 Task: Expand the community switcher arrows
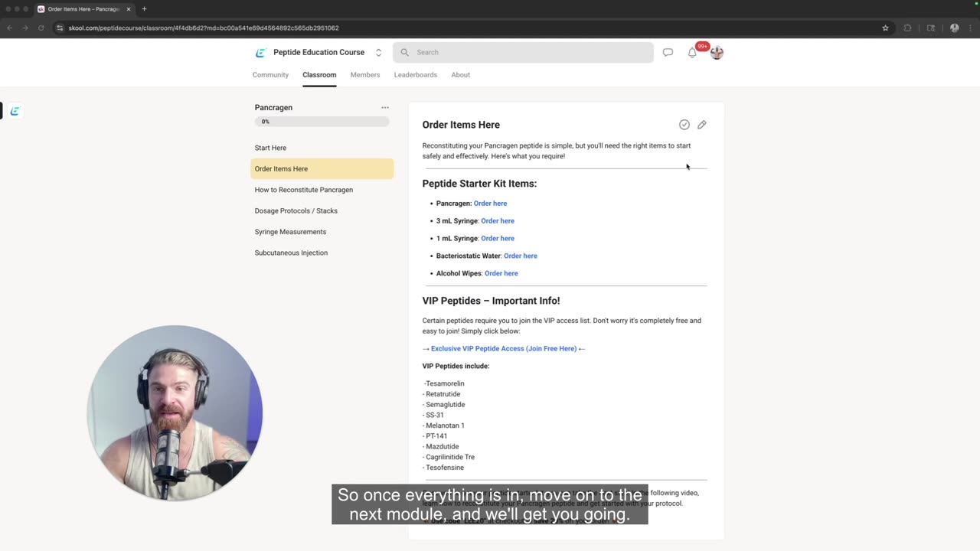[x=378, y=52]
